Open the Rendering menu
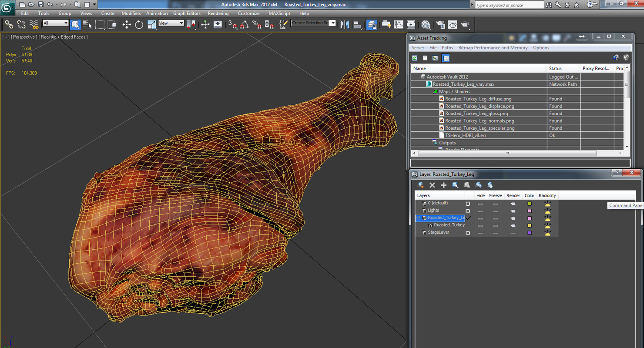The image size is (644, 348). point(218,13)
